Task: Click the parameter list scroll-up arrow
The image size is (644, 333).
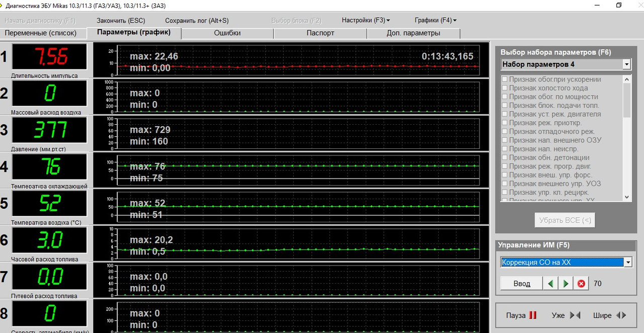Action: pos(627,78)
